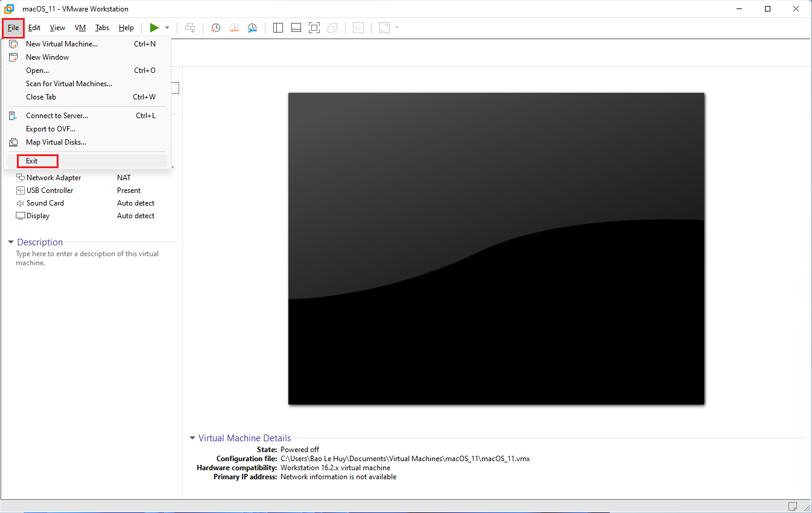Open the stretch mode dropdown arrow
The height and width of the screenshot is (513, 812).
[397, 28]
